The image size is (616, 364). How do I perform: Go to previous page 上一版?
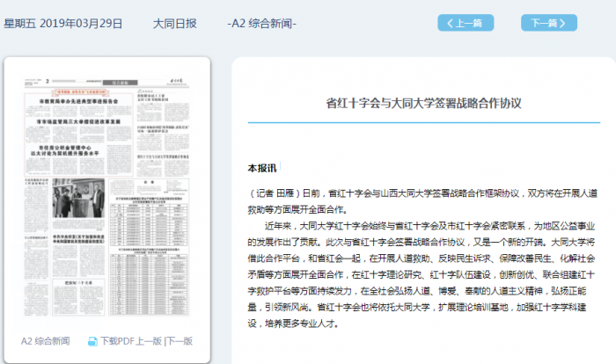point(149,341)
